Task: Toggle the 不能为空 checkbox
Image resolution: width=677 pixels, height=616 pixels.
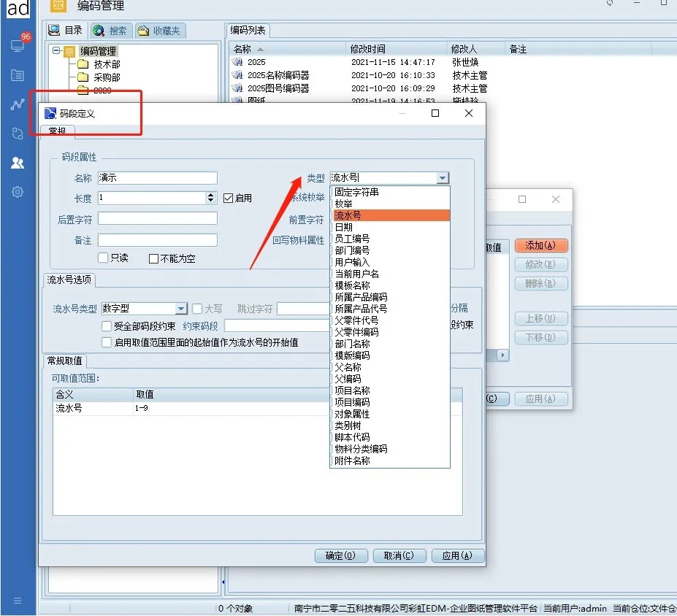Action: tap(153, 258)
